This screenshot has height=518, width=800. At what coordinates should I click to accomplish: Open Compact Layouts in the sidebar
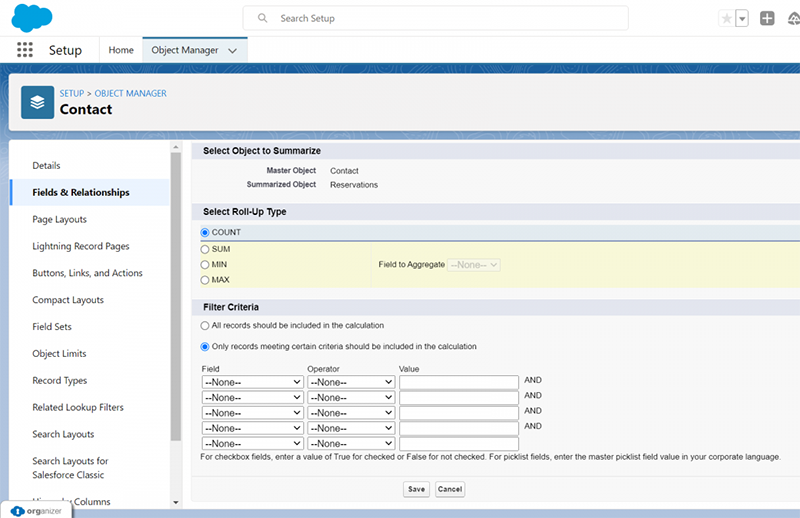[68, 300]
